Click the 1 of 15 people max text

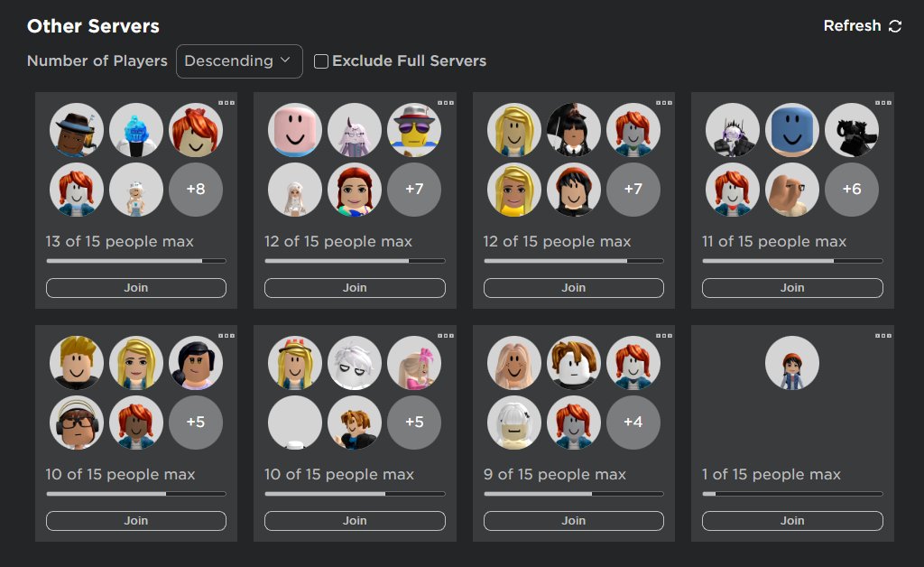click(x=772, y=475)
